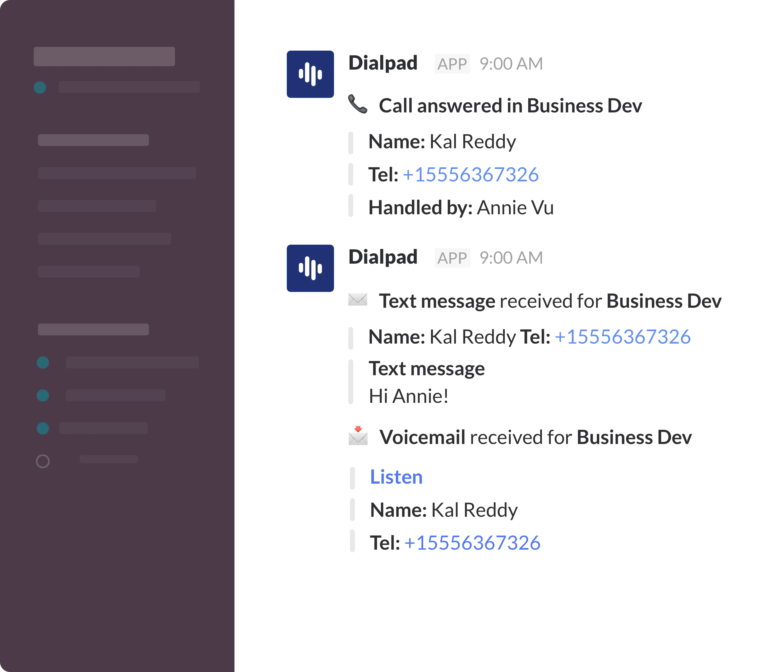Click the first sidebar section header placeholder
Image resolution: width=784 pixels, height=672 pixels.
[x=93, y=140]
